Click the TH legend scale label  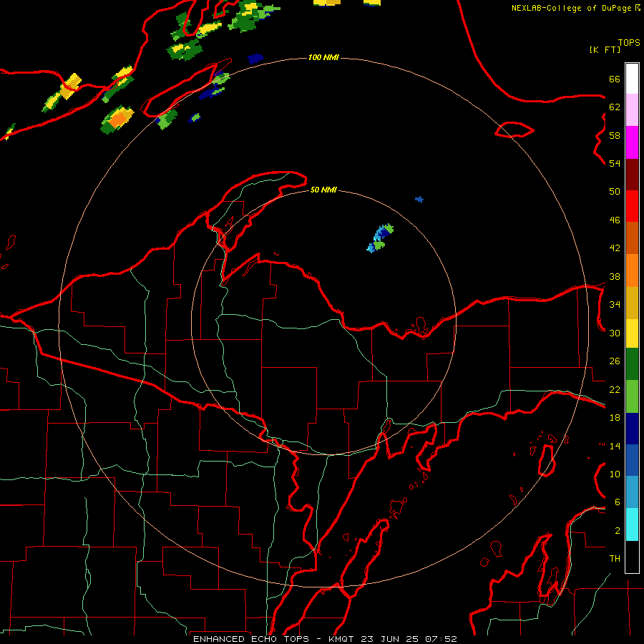(x=615, y=558)
